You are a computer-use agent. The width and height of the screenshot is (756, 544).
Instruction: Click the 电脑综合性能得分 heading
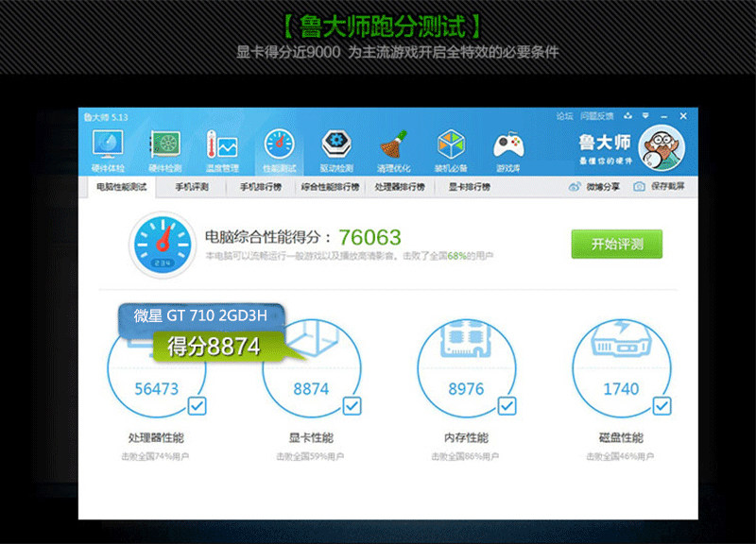coord(267,237)
